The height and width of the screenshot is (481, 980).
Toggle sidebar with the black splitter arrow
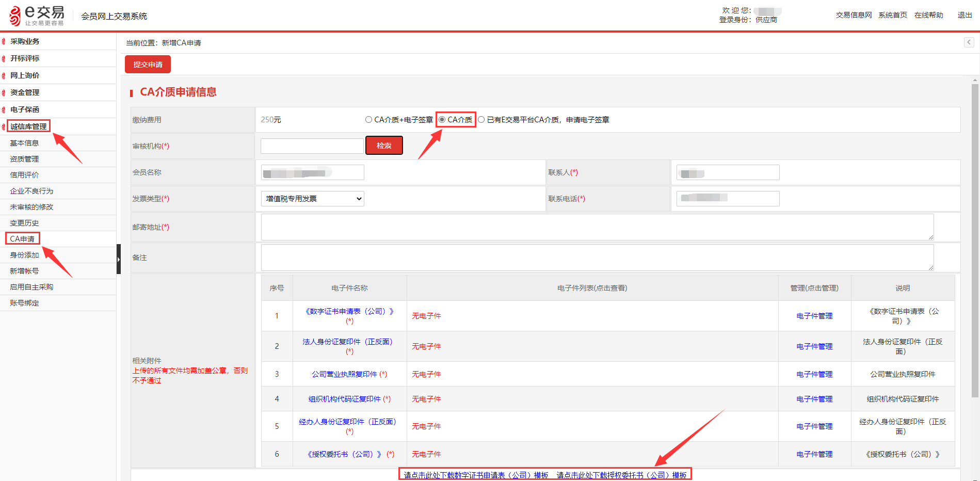tap(119, 259)
